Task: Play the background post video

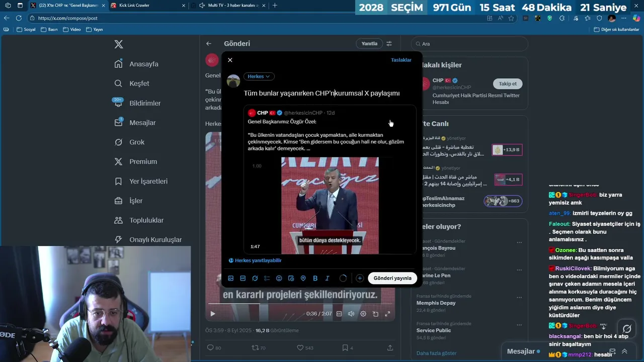Action: (x=213, y=314)
